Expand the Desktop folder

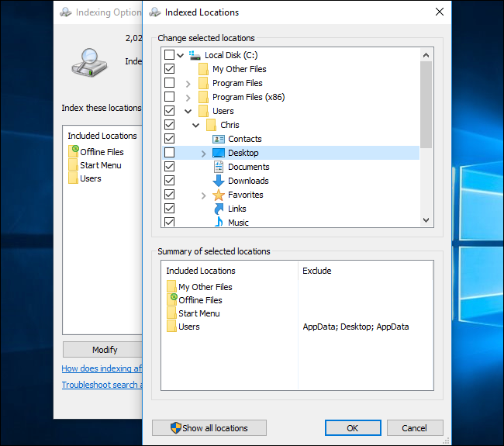(x=203, y=154)
